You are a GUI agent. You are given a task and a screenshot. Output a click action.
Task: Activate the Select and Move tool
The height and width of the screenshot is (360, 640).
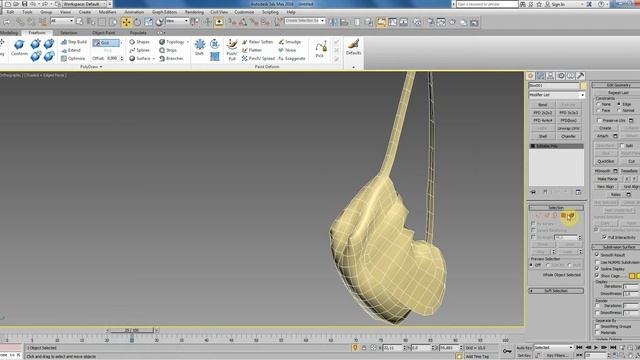[126, 22]
